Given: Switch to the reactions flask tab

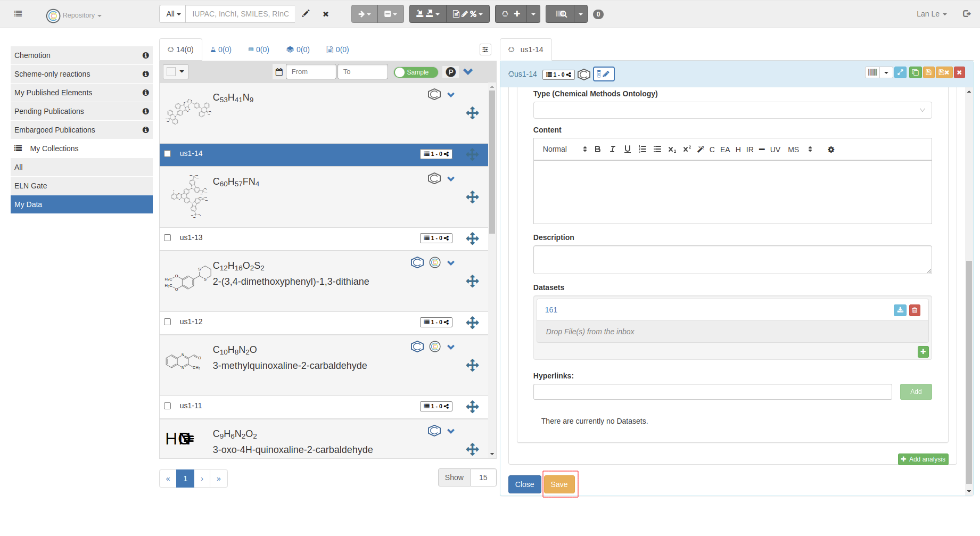Looking at the screenshot, I should 221,50.
